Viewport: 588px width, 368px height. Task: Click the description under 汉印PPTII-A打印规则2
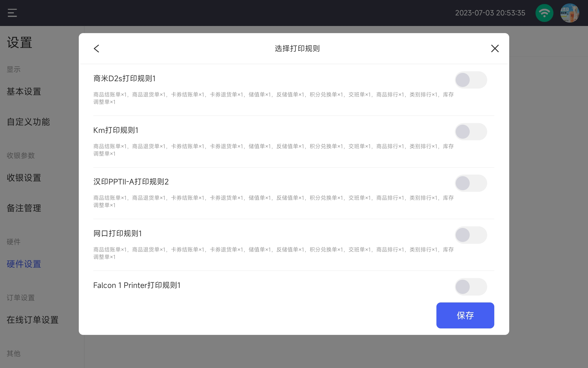(x=274, y=201)
